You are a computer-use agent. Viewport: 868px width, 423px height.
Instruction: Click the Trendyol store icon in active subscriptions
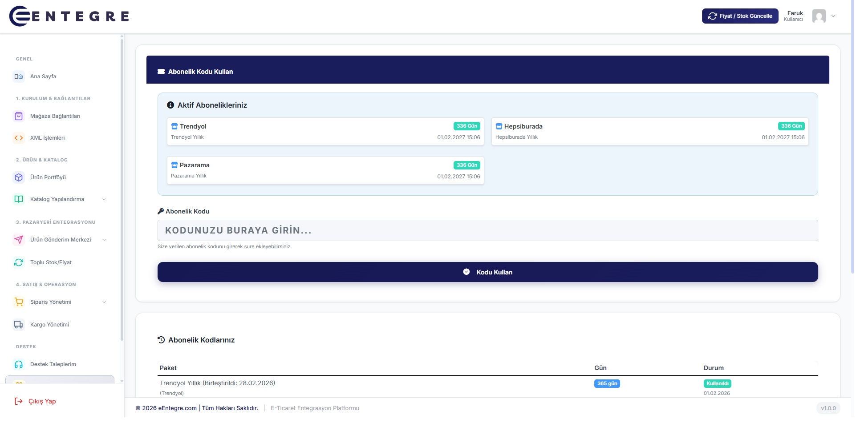(174, 126)
